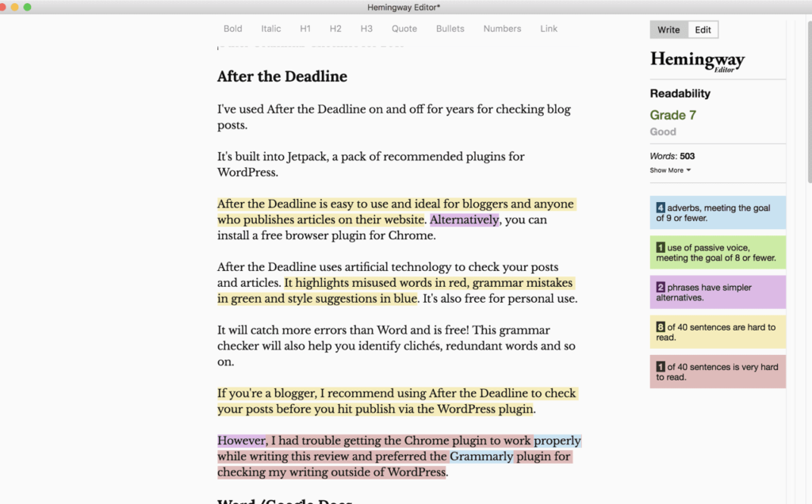812x504 pixels.
Task: Insert a hyperlink using Link
Action: tap(548, 29)
